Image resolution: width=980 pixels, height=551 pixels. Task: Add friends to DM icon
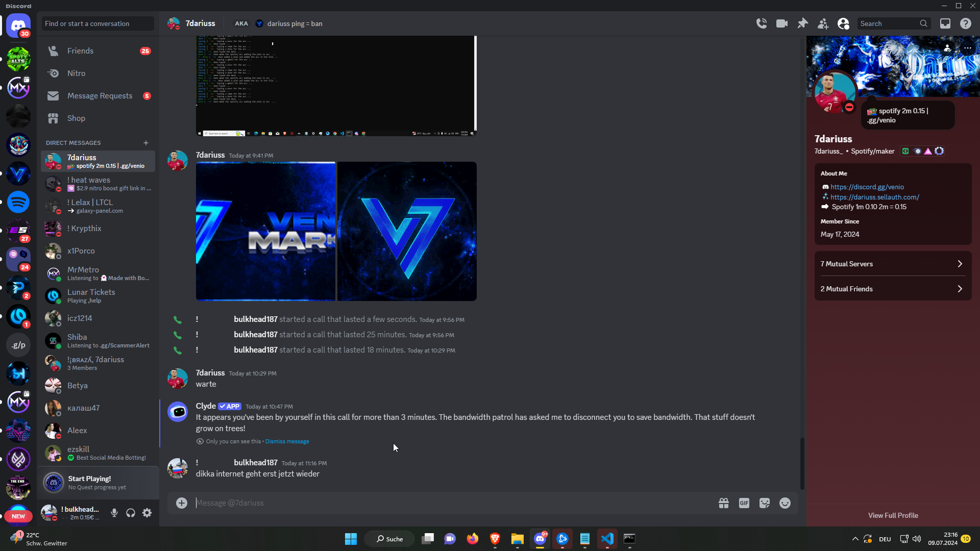tap(823, 23)
